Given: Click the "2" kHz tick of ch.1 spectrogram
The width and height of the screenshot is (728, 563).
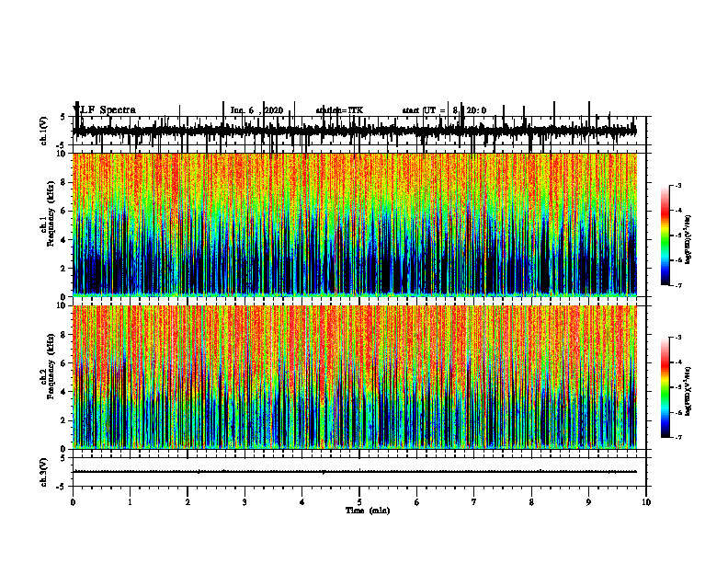Looking at the screenshot, I should (x=64, y=269).
